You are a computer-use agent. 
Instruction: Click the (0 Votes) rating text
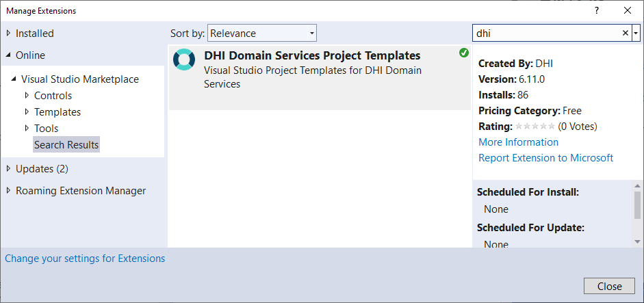(578, 127)
